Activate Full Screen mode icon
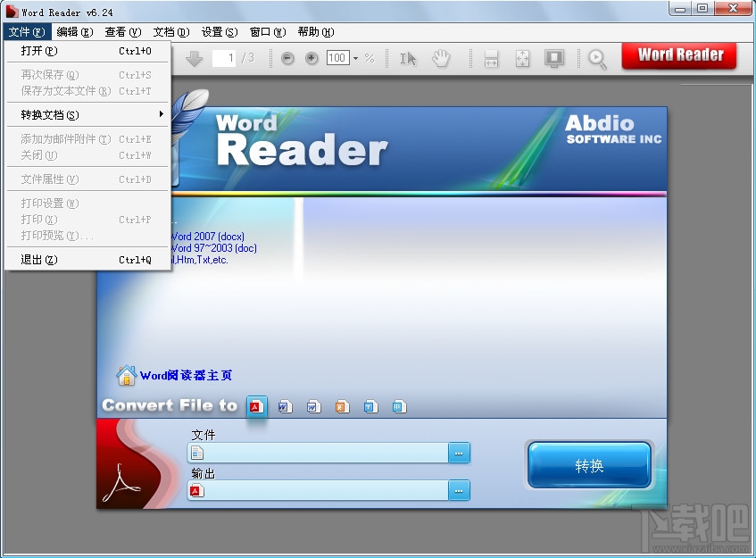This screenshot has width=756, height=558. coord(553,58)
